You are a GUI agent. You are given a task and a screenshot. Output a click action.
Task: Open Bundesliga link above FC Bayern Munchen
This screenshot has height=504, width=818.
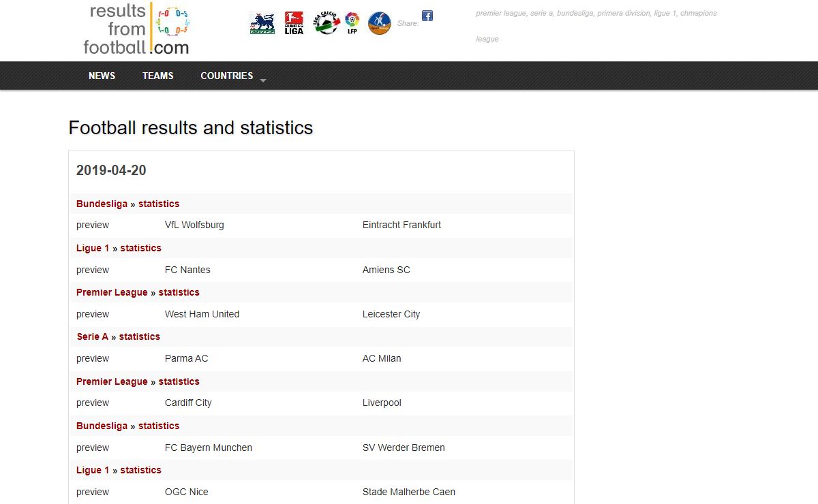(x=102, y=426)
